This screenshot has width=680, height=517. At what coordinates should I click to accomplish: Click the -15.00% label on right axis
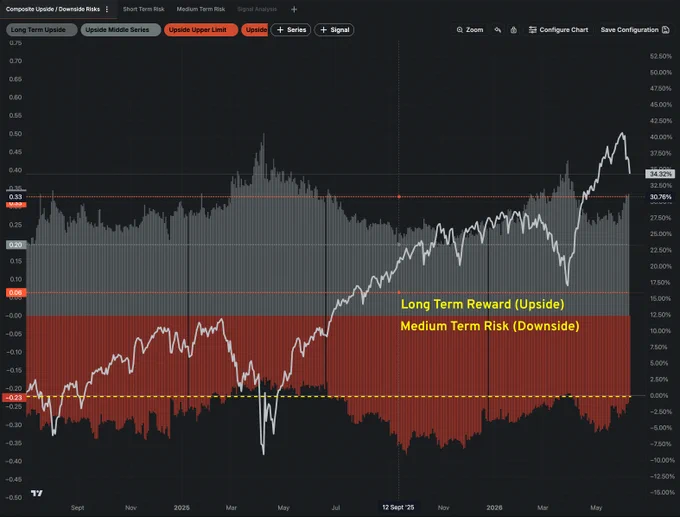tap(662, 492)
